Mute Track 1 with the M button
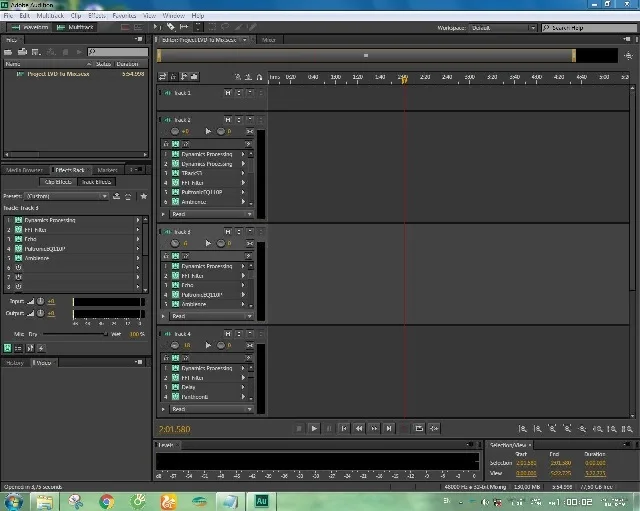 point(228,93)
